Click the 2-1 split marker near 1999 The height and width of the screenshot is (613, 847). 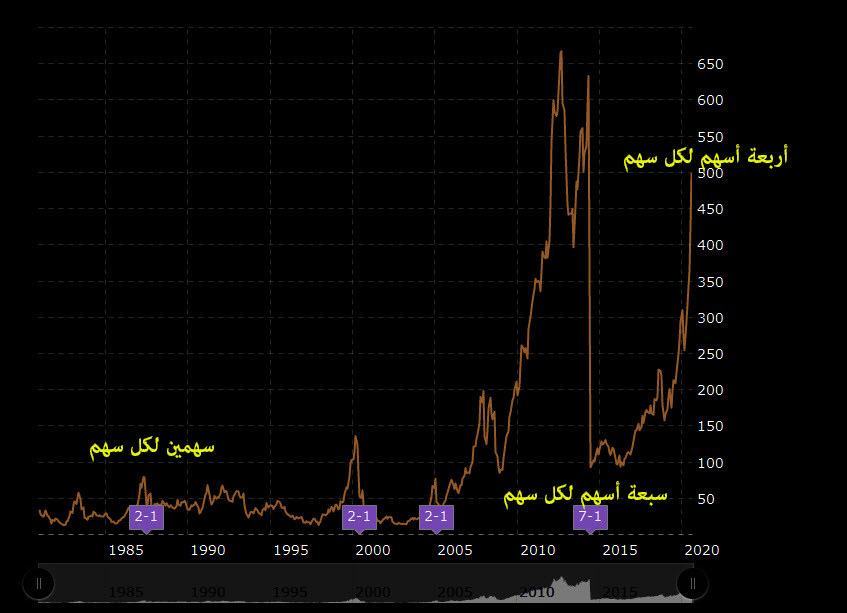tap(359, 517)
